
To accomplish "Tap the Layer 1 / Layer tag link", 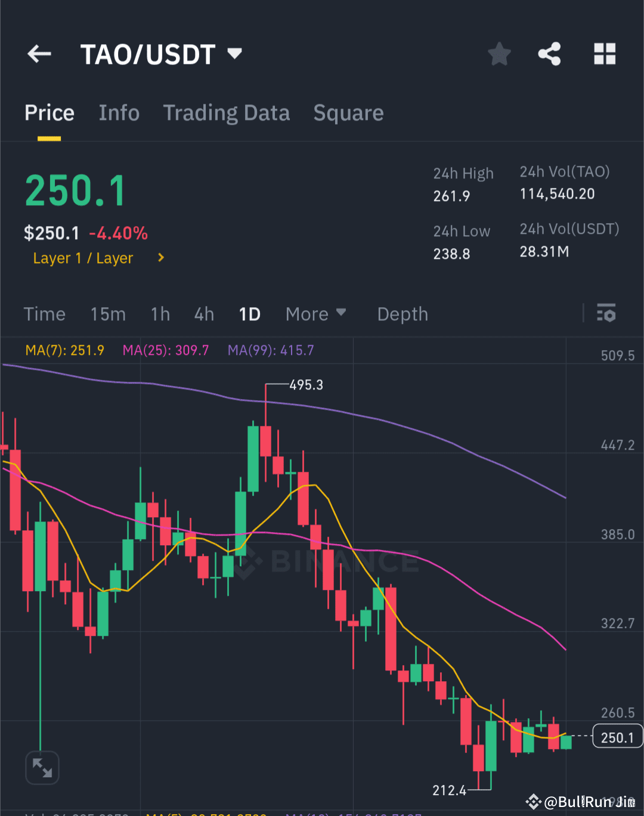I will pos(83,258).
